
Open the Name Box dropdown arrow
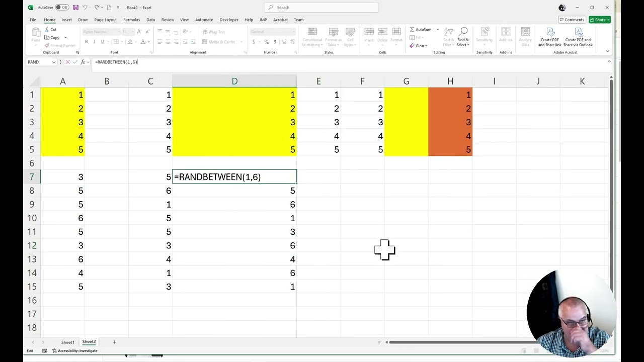point(53,62)
